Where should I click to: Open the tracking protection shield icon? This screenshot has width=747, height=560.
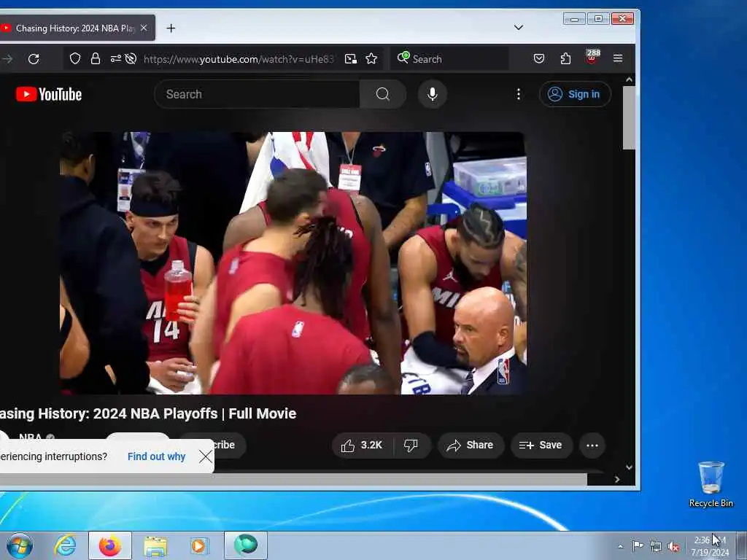[x=75, y=58]
